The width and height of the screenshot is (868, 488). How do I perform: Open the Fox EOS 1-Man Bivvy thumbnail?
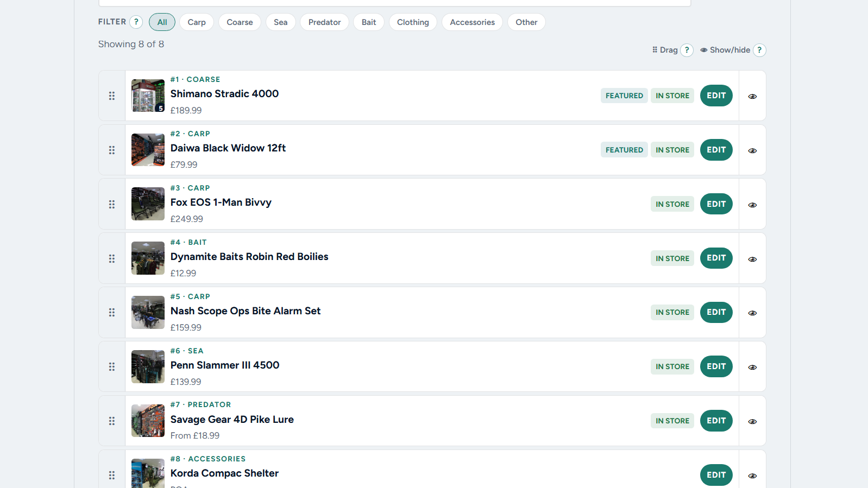(148, 204)
